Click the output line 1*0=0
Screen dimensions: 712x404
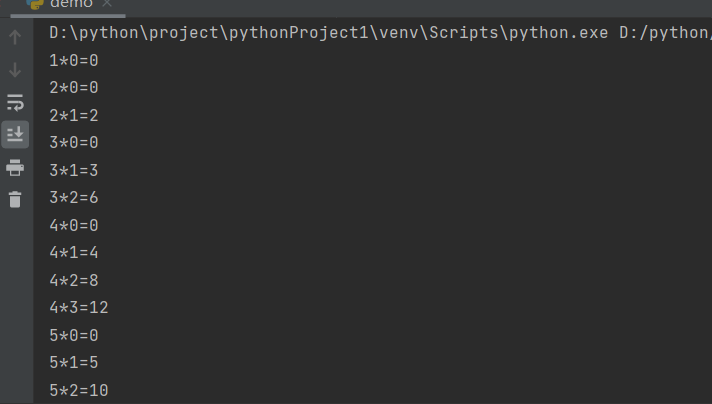74,61
